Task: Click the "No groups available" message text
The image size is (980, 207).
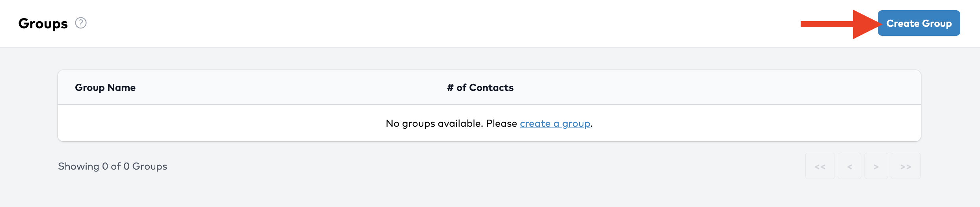Action: 434,124
